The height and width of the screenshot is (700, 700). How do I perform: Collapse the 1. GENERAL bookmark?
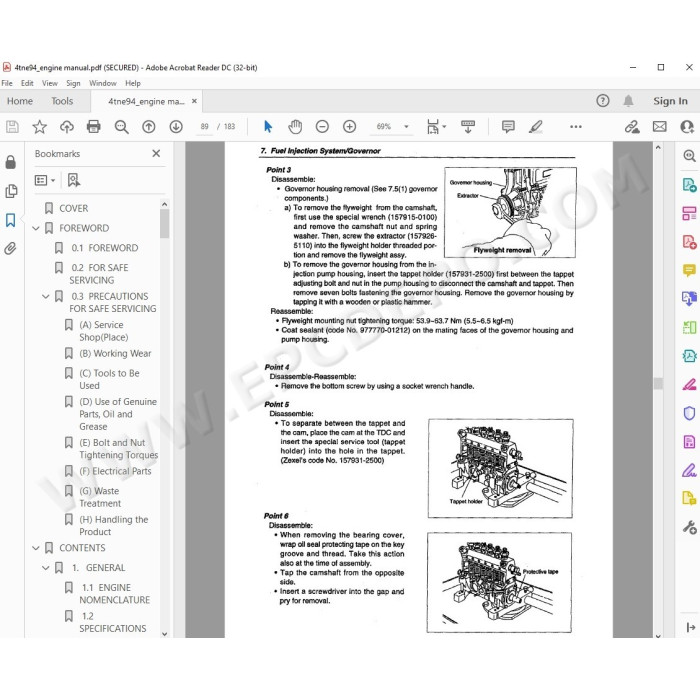tap(46, 568)
